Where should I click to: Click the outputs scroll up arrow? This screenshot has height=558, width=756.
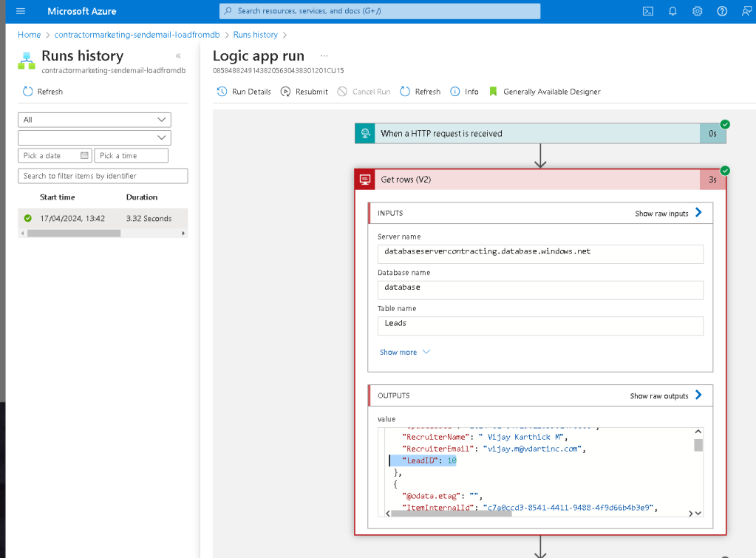click(x=698, y=432)
